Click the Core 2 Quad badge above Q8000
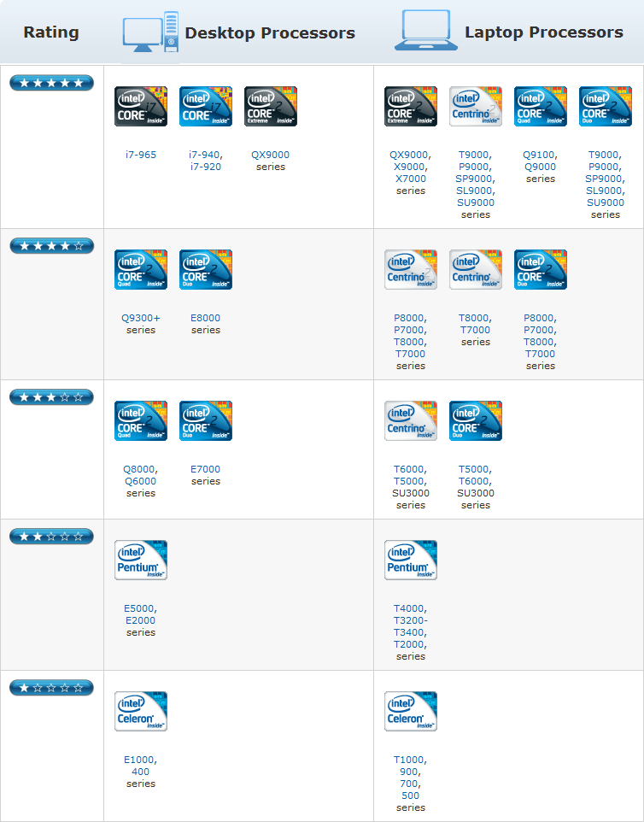Viewport: 644px width, 822px height. pyautogui.click(x=140, y=421)
